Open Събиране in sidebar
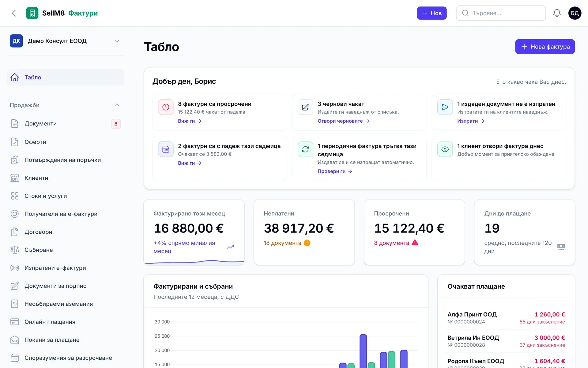 pyautogui.click(x=65, y=250)
